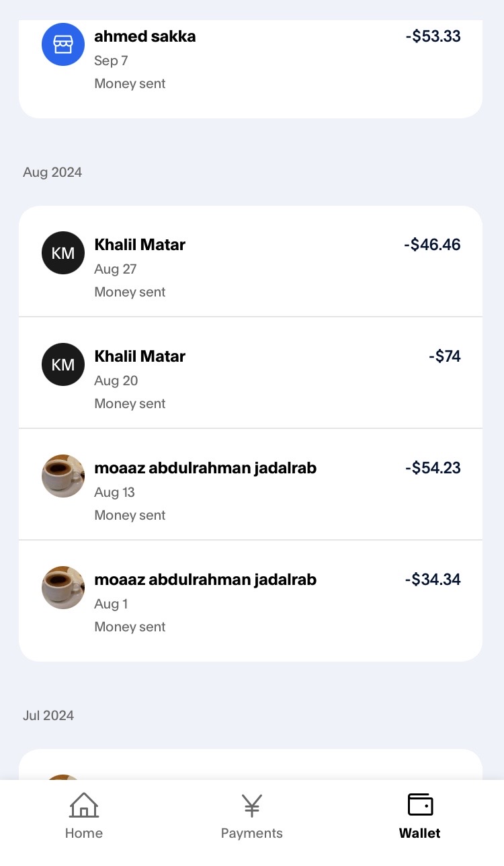Tap the Payments yen icon
This screenshot has width=504, height=866.
click(252, 805)
